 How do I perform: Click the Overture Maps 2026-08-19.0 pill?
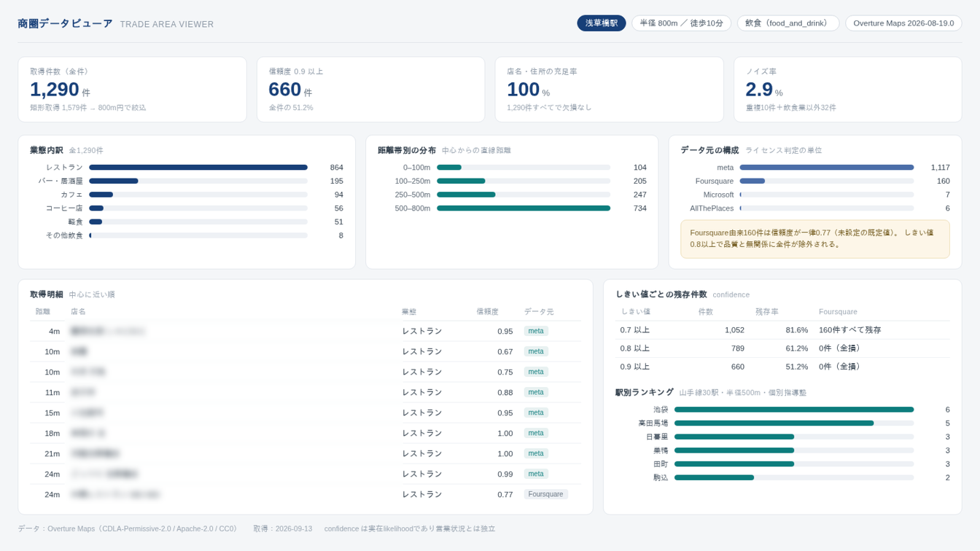(903, 23)
